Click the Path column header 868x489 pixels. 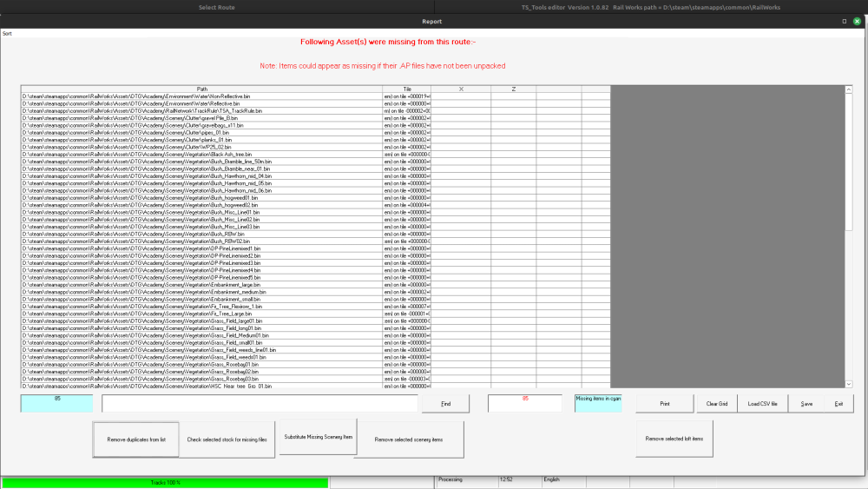[x=202, y=89]
